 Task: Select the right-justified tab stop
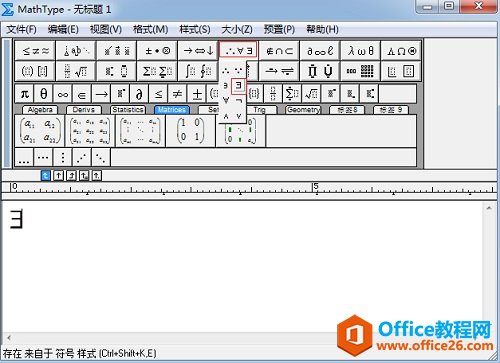[x=71, y=175]
